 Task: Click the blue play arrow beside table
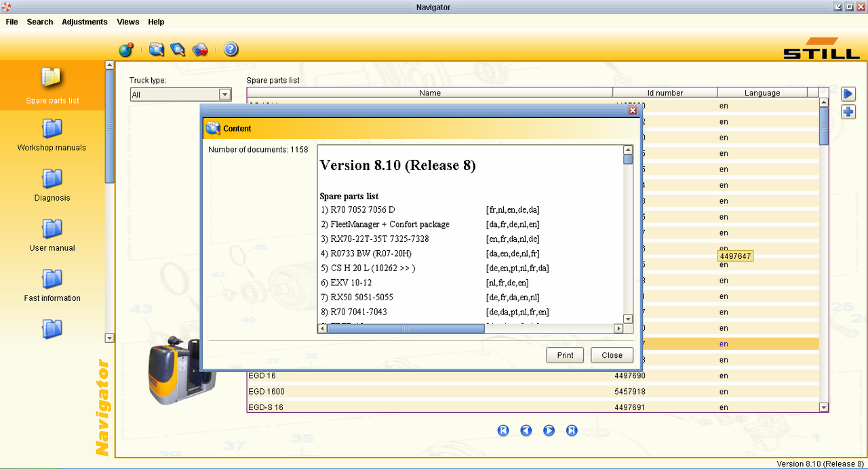(x=848, y=94)
